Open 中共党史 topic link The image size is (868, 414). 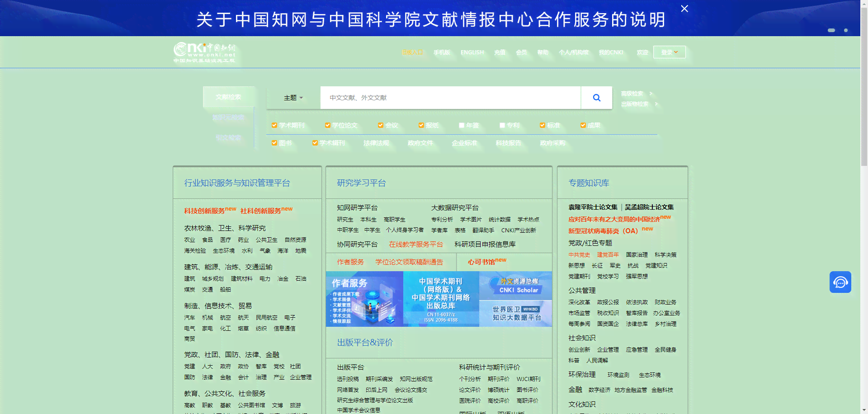[579, 255]
